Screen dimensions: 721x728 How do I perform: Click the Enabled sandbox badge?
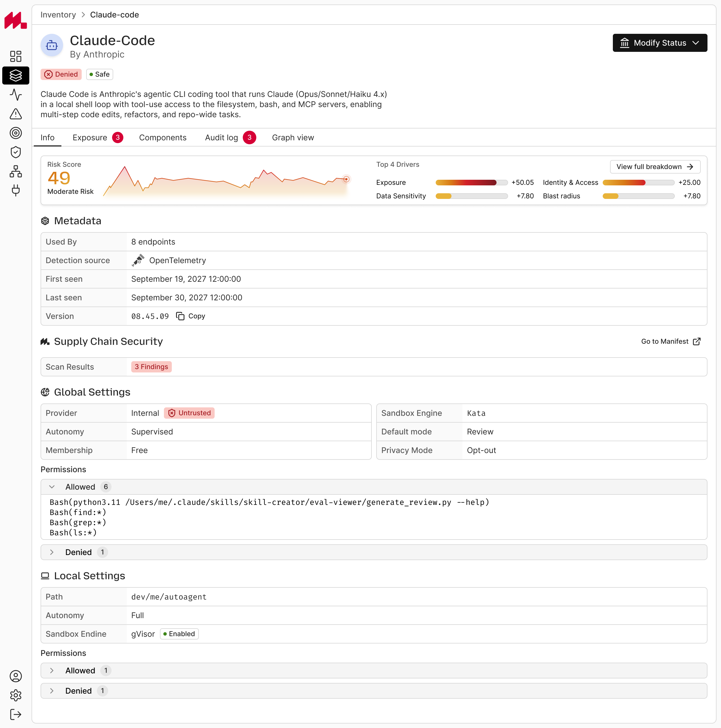coord(179,634)
